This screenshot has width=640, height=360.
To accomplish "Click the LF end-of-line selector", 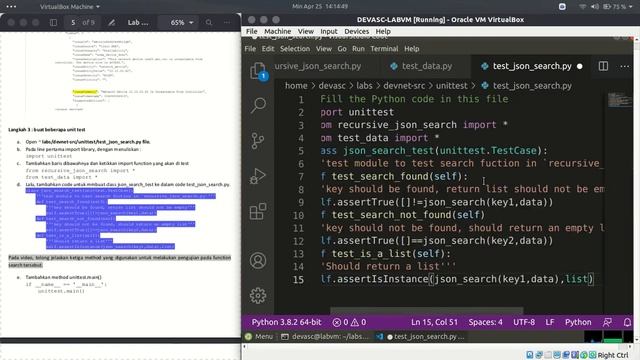I will click(x=550, y=322).
